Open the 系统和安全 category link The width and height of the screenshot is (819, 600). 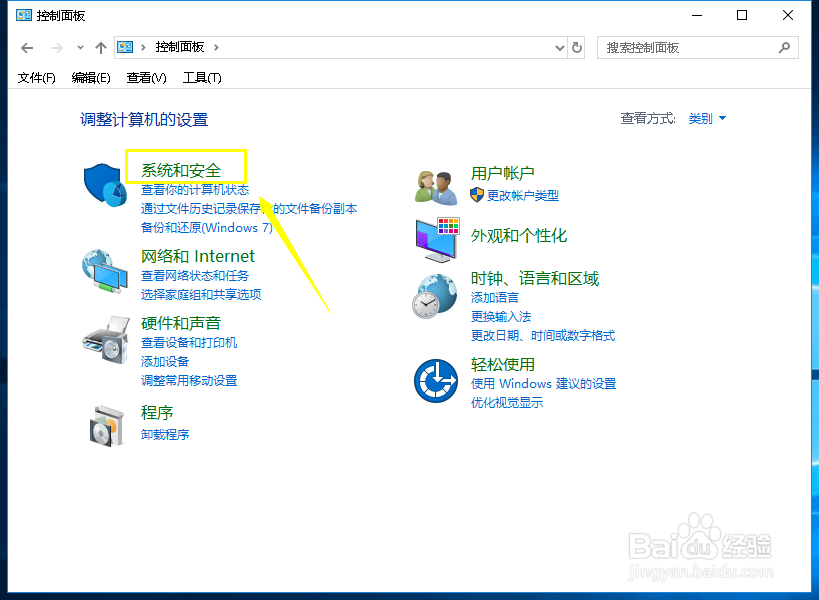coord(181,170)
